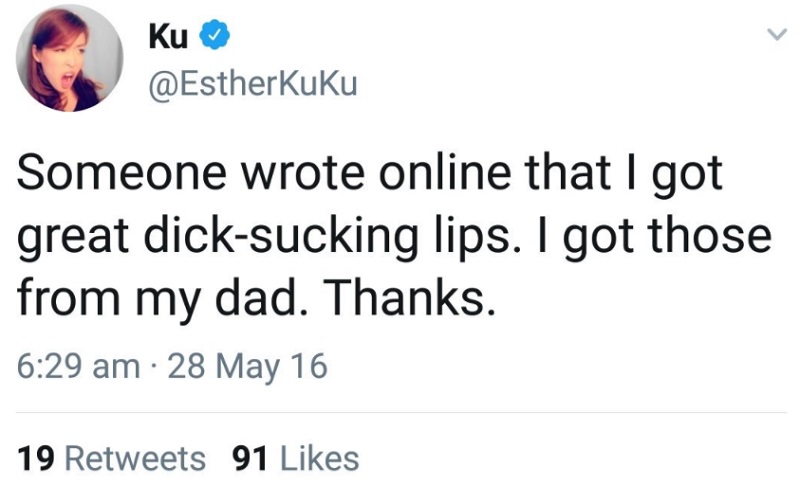800x484 pixels.
Task: View the 19 Retweets list
Action: 111,458
